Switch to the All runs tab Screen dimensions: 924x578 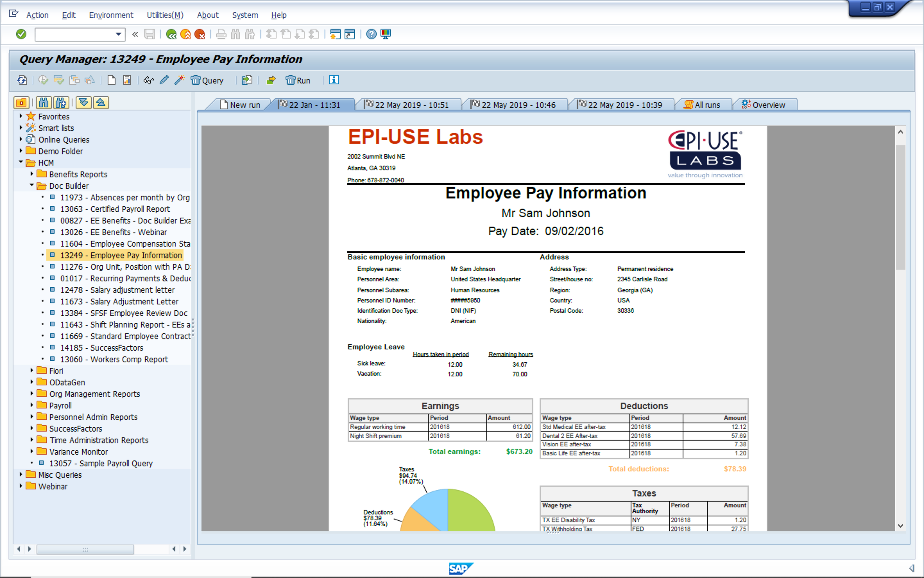click(703, 105)
